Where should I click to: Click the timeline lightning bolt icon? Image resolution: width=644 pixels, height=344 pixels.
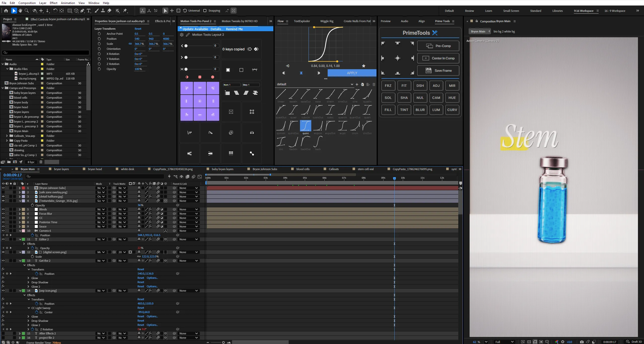coord(169,177)
